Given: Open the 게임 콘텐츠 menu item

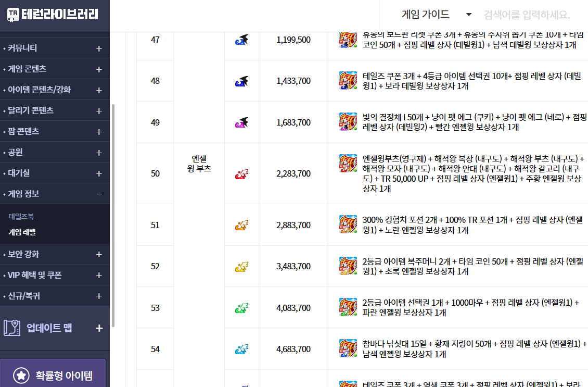Looking at the screenshot, I should pos(27,69).
